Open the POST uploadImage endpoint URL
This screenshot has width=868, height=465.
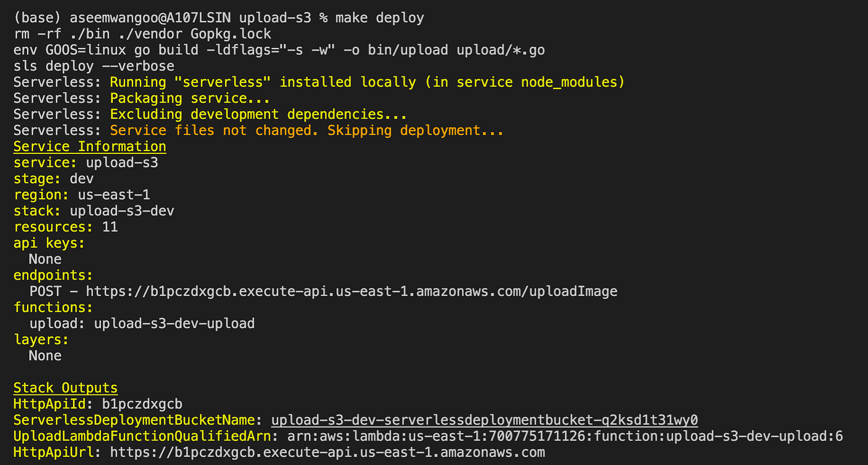[x=352, y=292]
